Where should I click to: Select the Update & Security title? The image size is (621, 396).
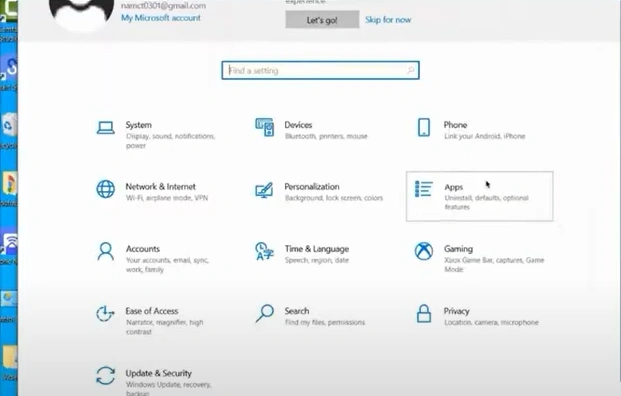point(158,373)
